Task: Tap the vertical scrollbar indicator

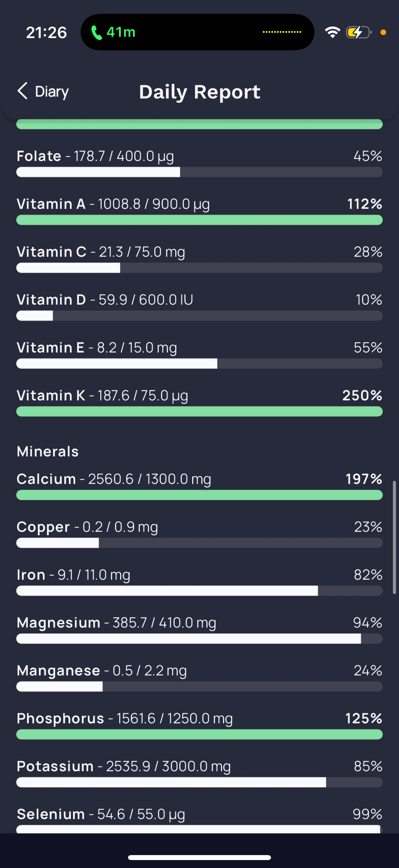Action: (x=394, y=537)
